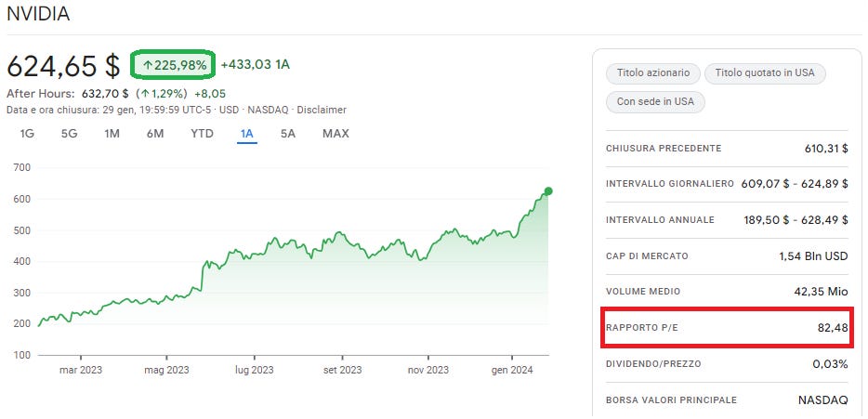The width and height of the screenshot is (868, 419).
Task: Click the 610,31 $ previous close value
Action: (826, 149)
